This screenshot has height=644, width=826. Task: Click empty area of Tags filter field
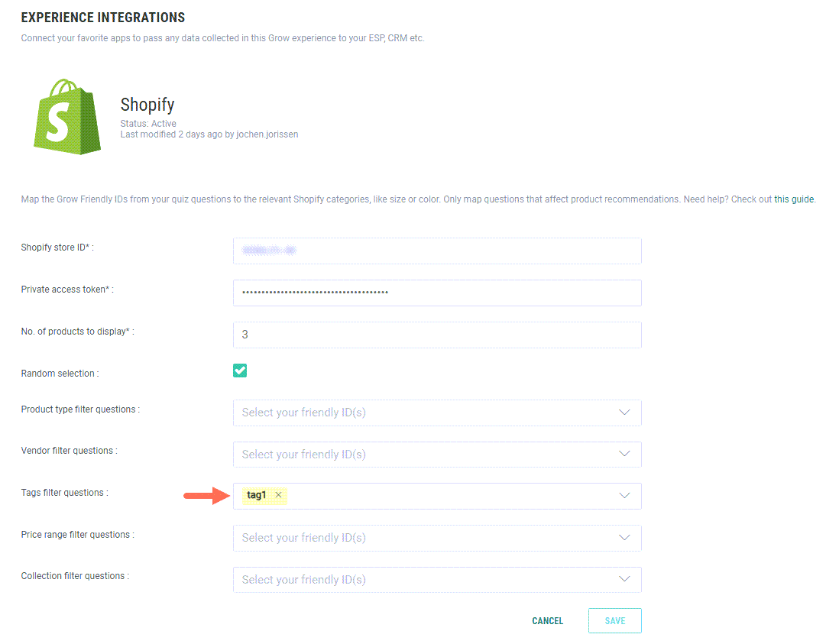point(451,496)
